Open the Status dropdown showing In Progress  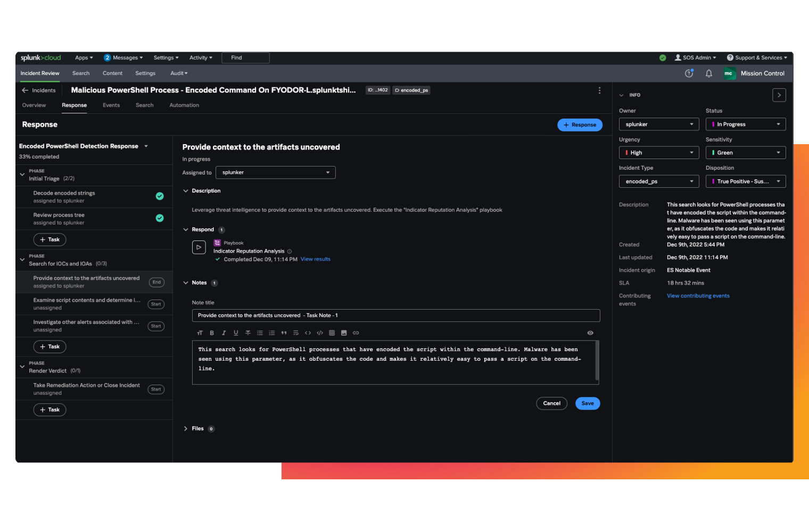pyautogui.click(x=745, y=124)
